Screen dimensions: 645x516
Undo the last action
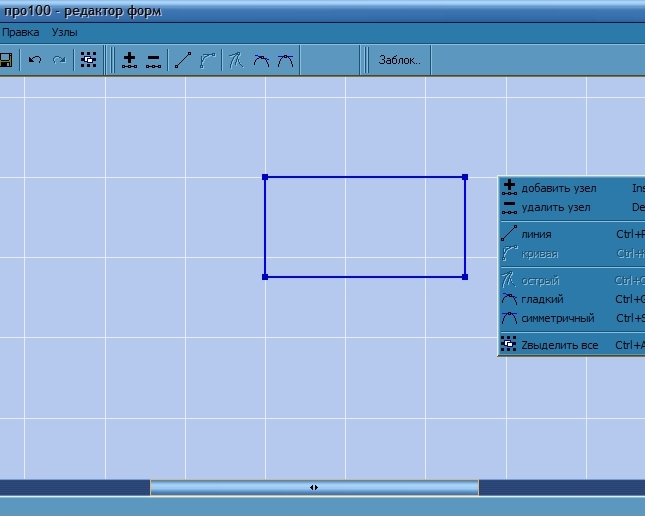point(35,60)
